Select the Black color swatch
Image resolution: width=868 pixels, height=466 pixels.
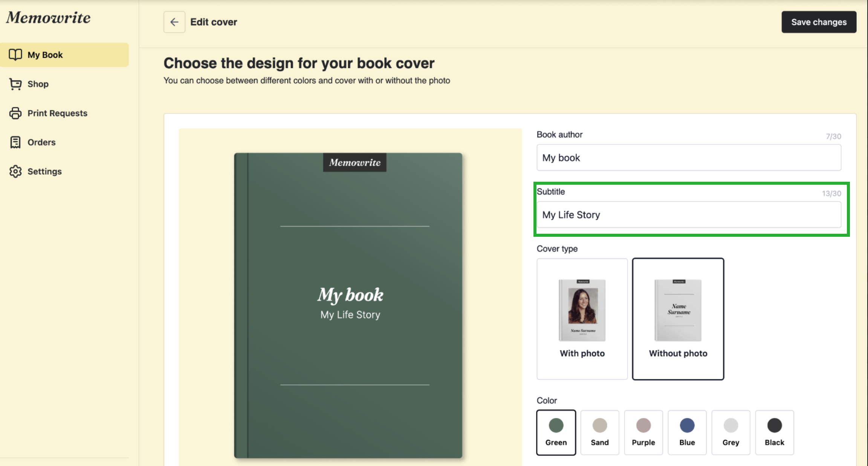click(774, 432)
